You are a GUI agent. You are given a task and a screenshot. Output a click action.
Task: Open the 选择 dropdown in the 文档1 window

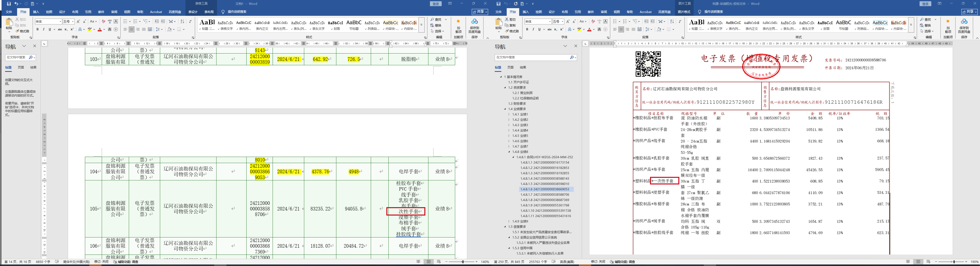(438, 31)
